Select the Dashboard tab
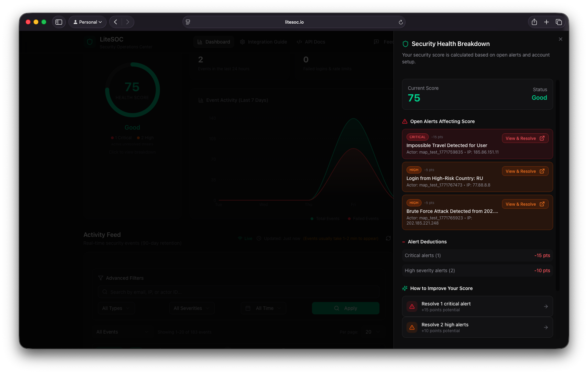This screenshot has width=588, height=374. pyautogui.click(x=213, y=42)
